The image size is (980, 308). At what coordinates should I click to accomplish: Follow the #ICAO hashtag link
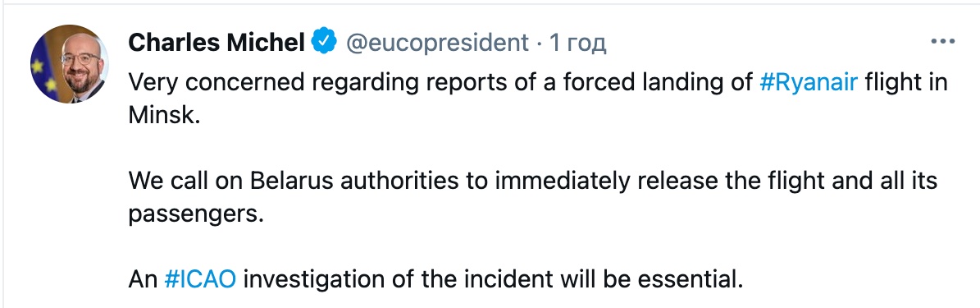tap(200, 278)
